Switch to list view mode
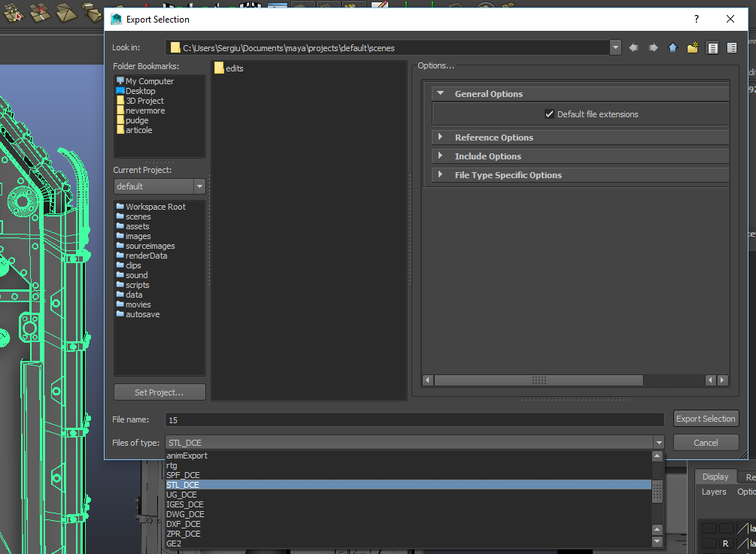 point(712,47)
